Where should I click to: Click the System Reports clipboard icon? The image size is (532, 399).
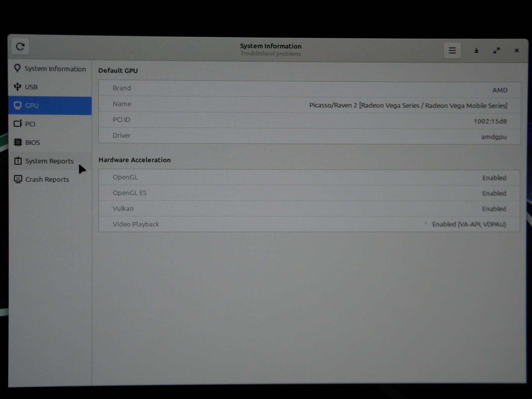(x=18, y=161)
